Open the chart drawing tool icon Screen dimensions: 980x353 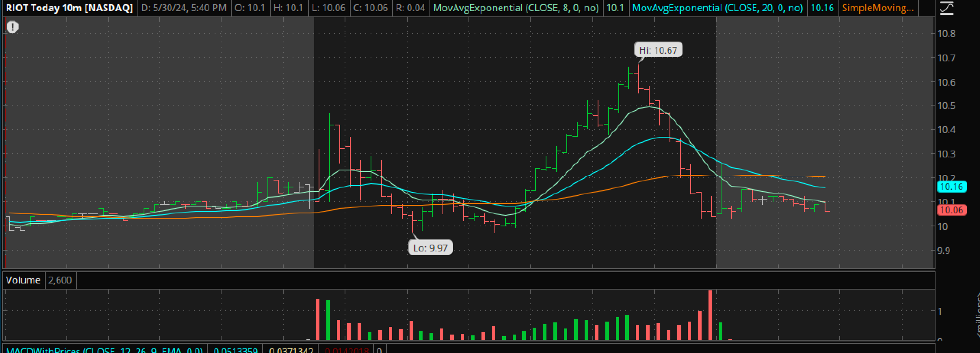[x=946, y=8]
